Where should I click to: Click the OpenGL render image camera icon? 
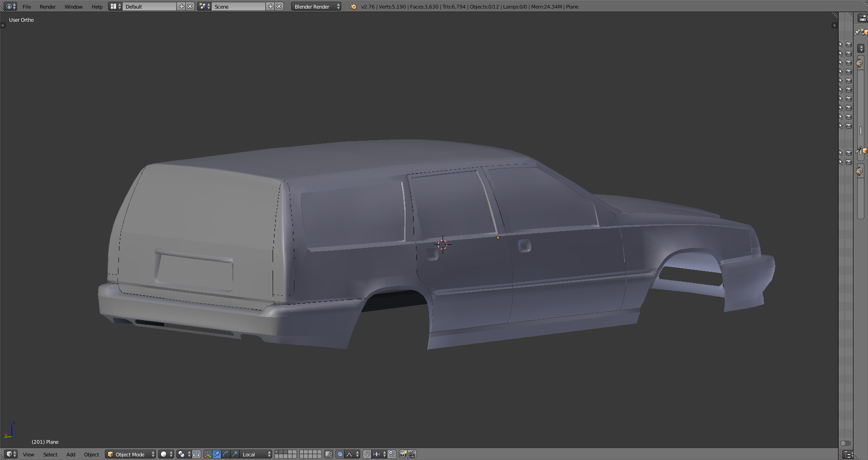click(x=403, y=454)
